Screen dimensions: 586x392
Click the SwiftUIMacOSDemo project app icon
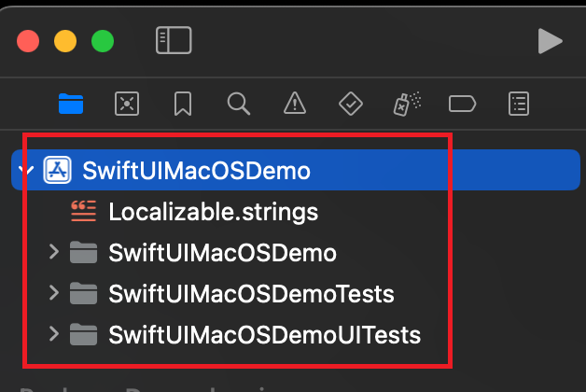59,171
